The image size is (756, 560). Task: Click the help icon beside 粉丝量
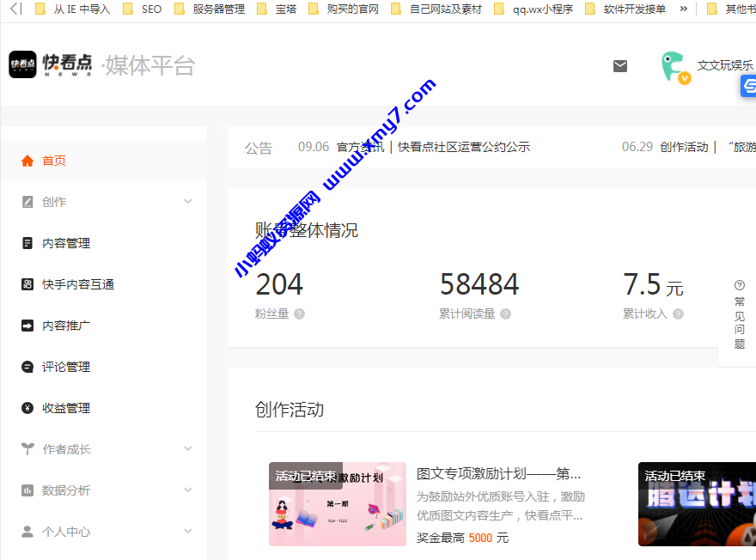(299, 313)
